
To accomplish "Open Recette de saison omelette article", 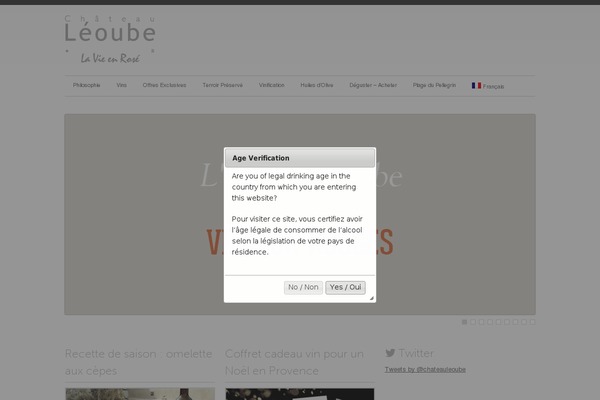I will pos(139,362).
